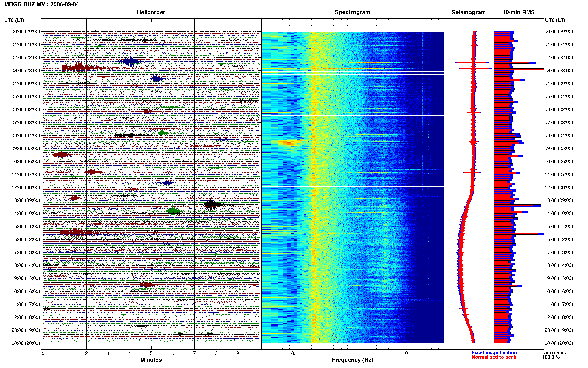Click the 7 tick on the Minutes axis
Viewport: 588px width, 368px height.
(x=195, y=353)
